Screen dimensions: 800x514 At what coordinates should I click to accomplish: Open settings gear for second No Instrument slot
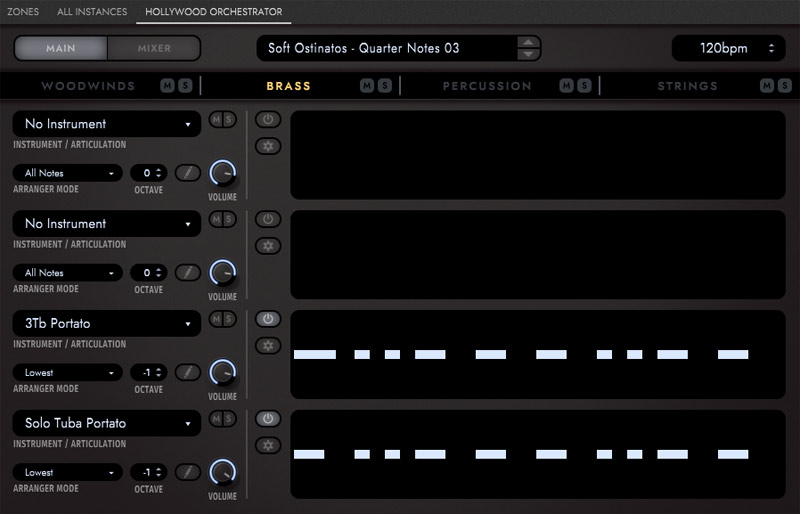coord(268,246)
